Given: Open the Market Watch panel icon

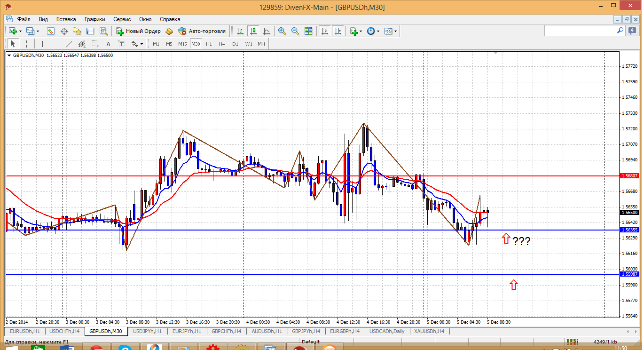Looking at the screenshot, I should tap(51, 31).
